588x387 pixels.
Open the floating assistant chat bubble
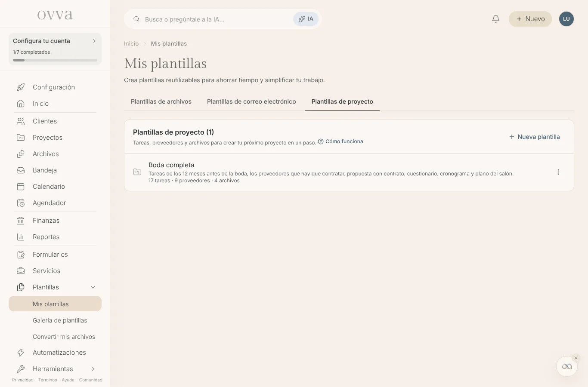tap(567, 366)
